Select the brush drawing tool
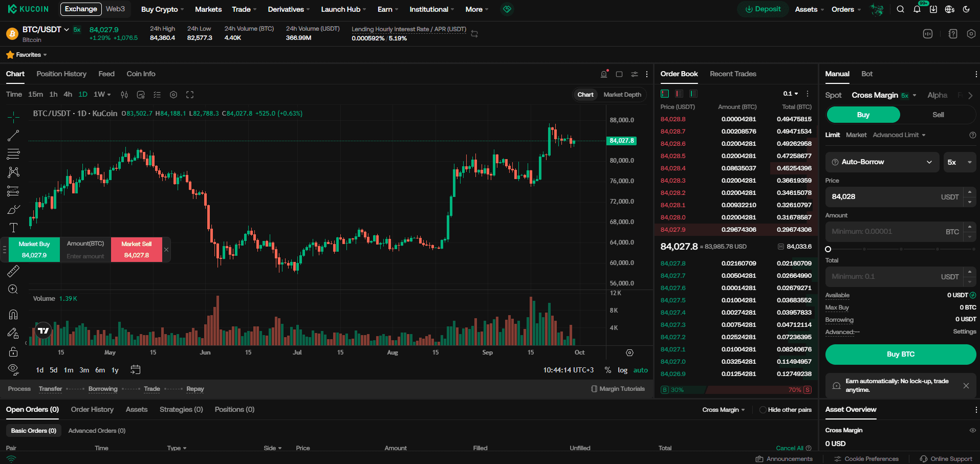The width and height of the screenshot is (980, 464). pyautogui.click(x=13, y=210)
